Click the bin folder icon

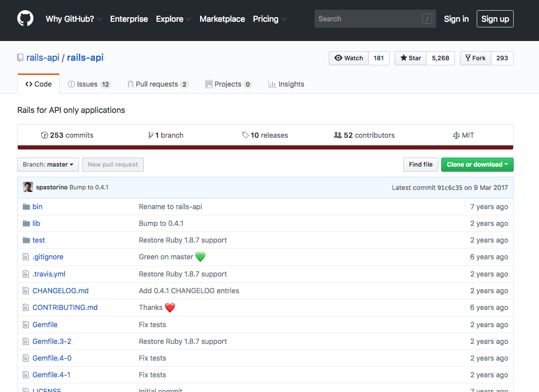coord(26,207)
